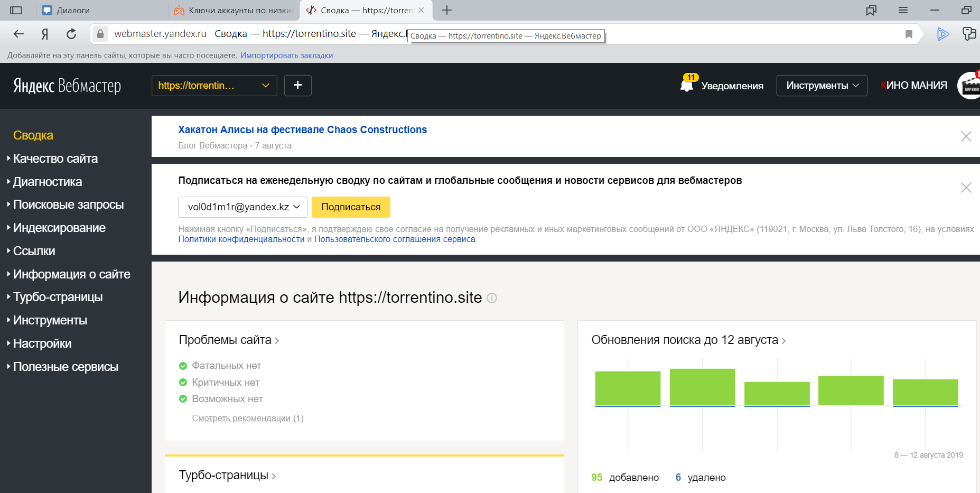The image size is (980, 493).
Task: Expand Ссылки section in sidebar
Action: [34, 251]
